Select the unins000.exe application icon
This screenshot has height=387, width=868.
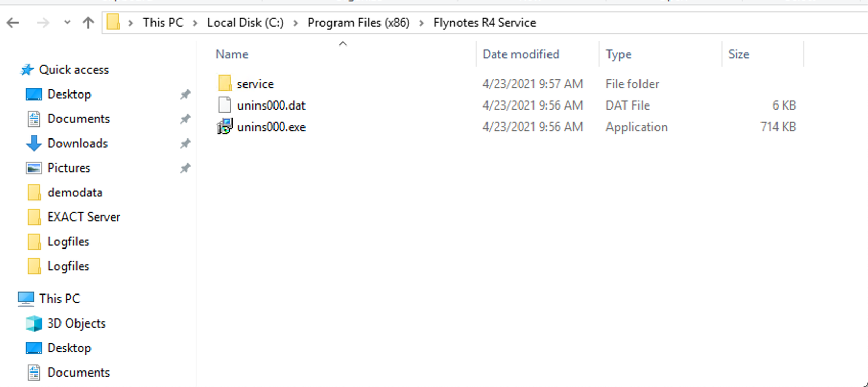click(x=225, y=127)
